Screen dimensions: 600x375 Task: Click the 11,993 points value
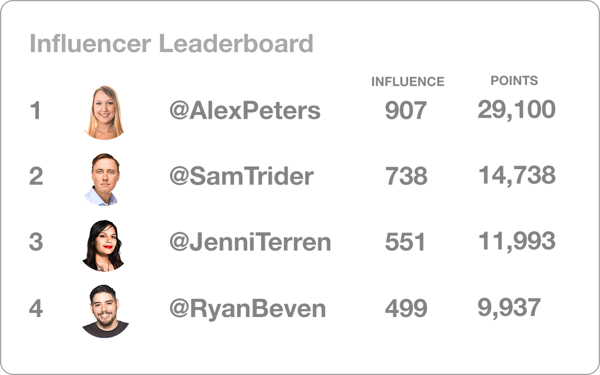(517, 241)
